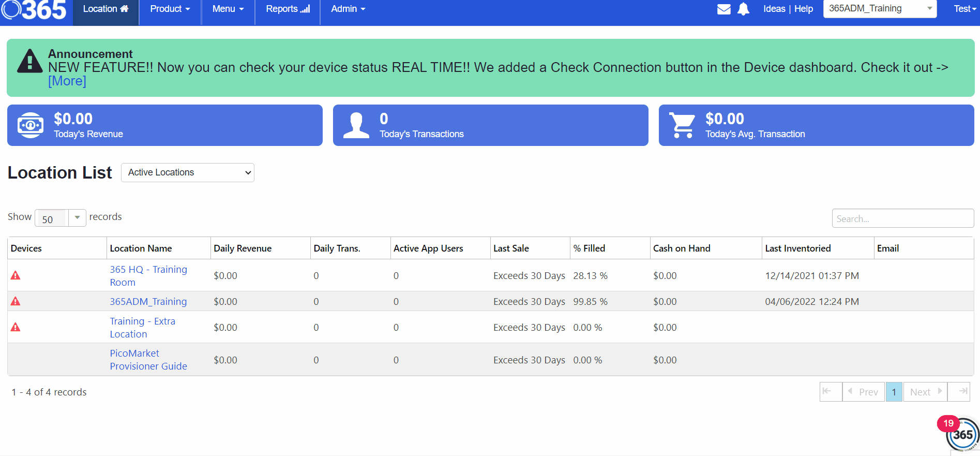
Task: Sort by the Cash on Hand column header
Action: pyautogui.click(x=706, y=248)
